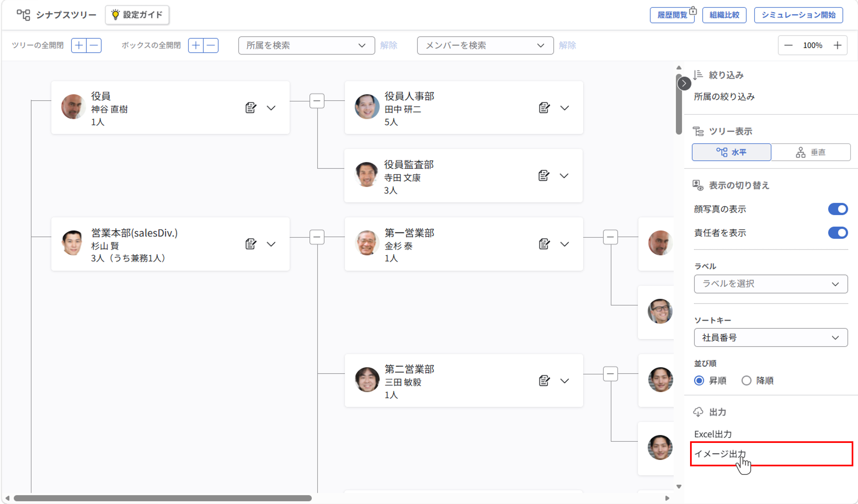
Task: Open the メンバーを検索 dropdown
Action: [x=485, y=45]
